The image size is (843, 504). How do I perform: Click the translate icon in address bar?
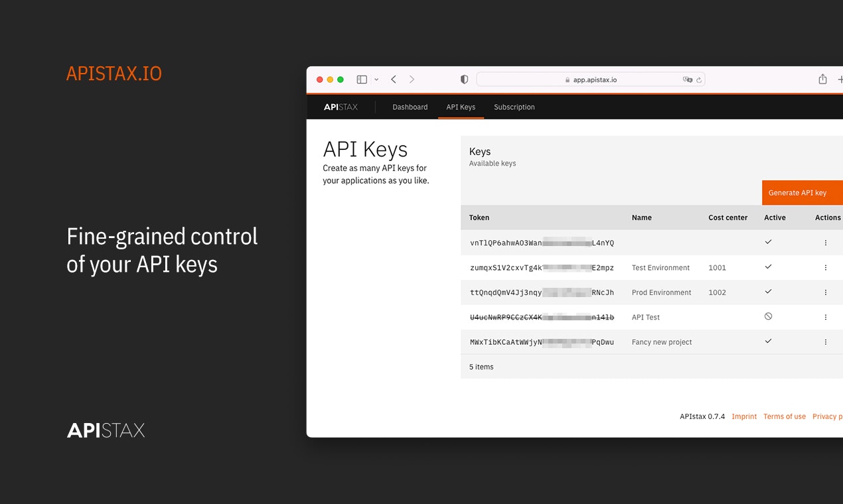coord(687,80)
